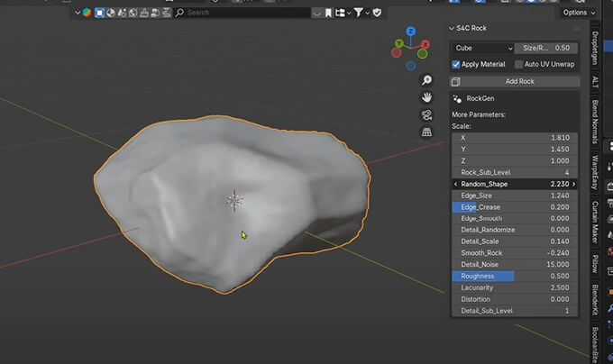Increase Random_Shape with the right arrow
The width and height of the screenshot is (613, 364).
573,184
